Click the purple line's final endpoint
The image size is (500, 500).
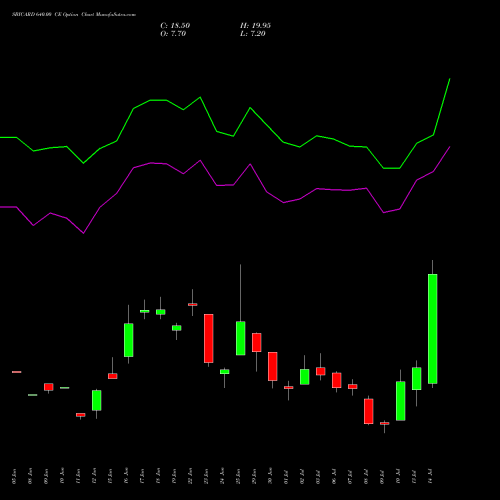[450, 147]
